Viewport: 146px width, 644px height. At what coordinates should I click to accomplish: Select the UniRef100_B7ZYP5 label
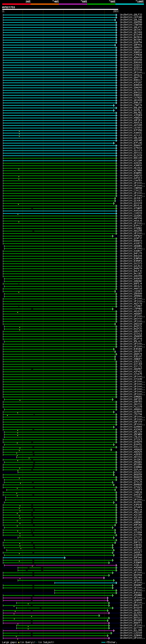point(131,35)
